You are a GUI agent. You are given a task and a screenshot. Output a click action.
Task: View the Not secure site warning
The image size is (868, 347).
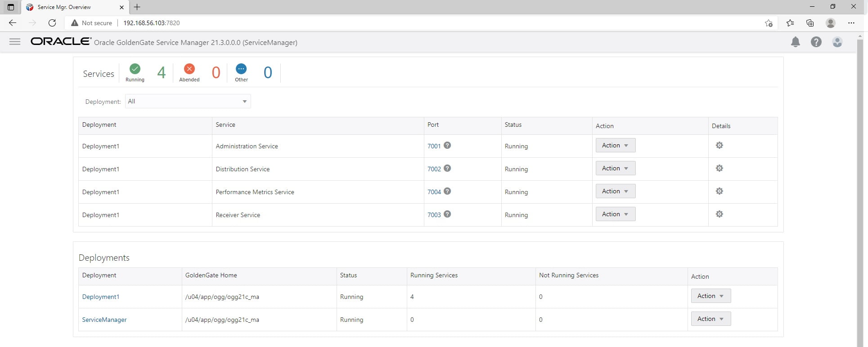(91, 23)
